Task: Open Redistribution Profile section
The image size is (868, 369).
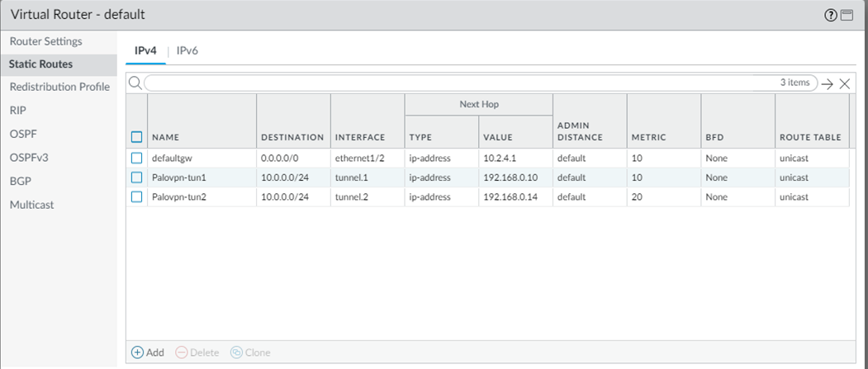Action: tap(59, 87)
